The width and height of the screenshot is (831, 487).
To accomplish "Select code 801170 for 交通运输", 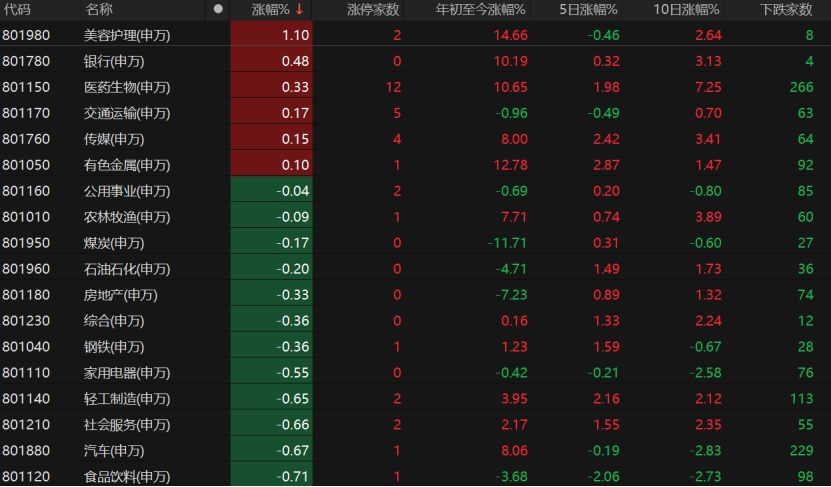I will [x=26, y=113].
